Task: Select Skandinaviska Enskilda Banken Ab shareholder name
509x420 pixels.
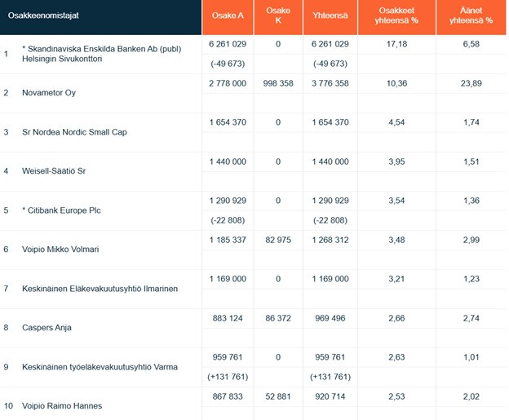Action: [102, 54]
